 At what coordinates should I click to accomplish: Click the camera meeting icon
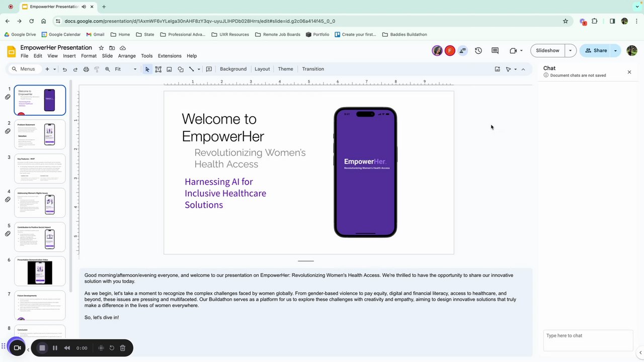point(513,51)
